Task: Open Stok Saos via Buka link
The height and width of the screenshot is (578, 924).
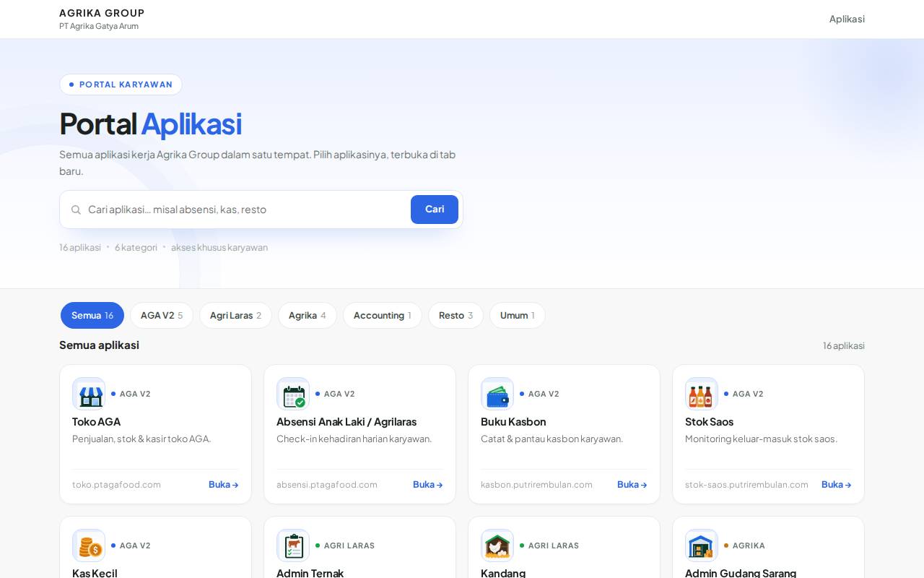Action: point(837,485)
